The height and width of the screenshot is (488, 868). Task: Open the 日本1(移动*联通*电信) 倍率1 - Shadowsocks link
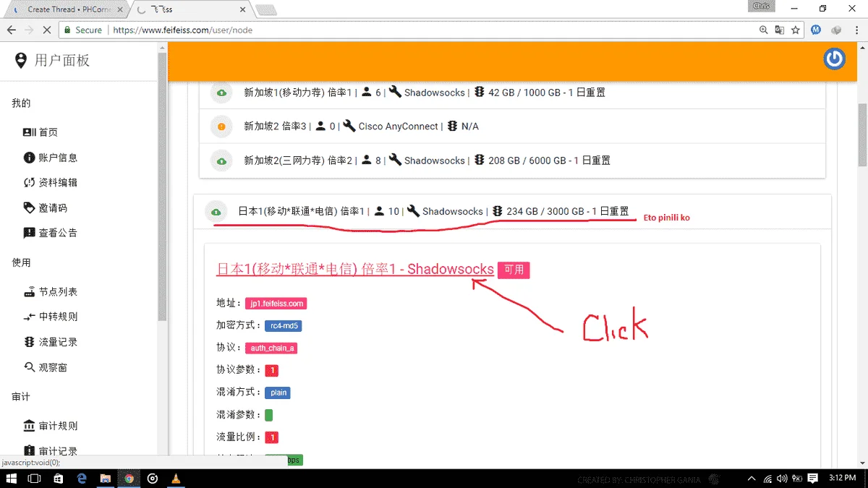355,269
